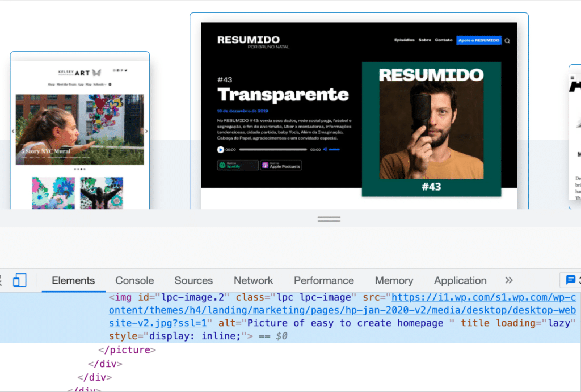
Task: Switch to the Console tab
Action: pyautogui.click(x=134, y=280)
